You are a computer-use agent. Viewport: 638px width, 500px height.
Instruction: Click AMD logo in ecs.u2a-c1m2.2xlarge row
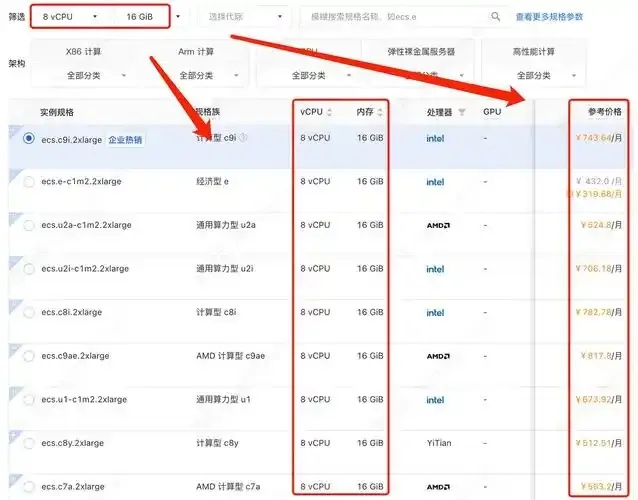[x=438, y=225]
